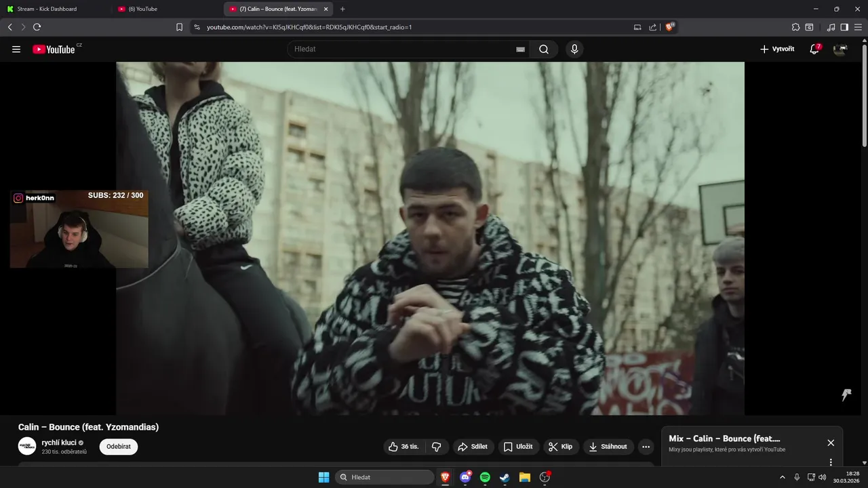Open a new browser tab
Screen dimensions: 868x488
[x=342, y=9]
